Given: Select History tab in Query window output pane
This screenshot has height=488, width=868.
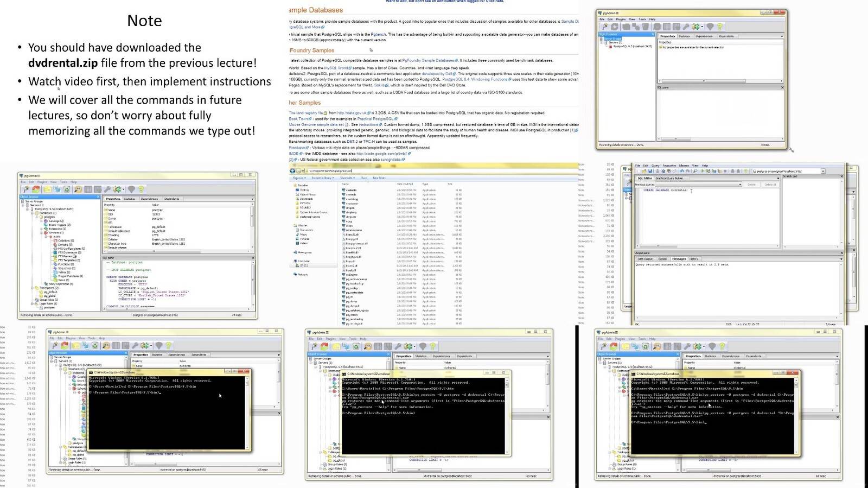Looking at the screenshot, I should pyautogui.click(x=694, y=259).
